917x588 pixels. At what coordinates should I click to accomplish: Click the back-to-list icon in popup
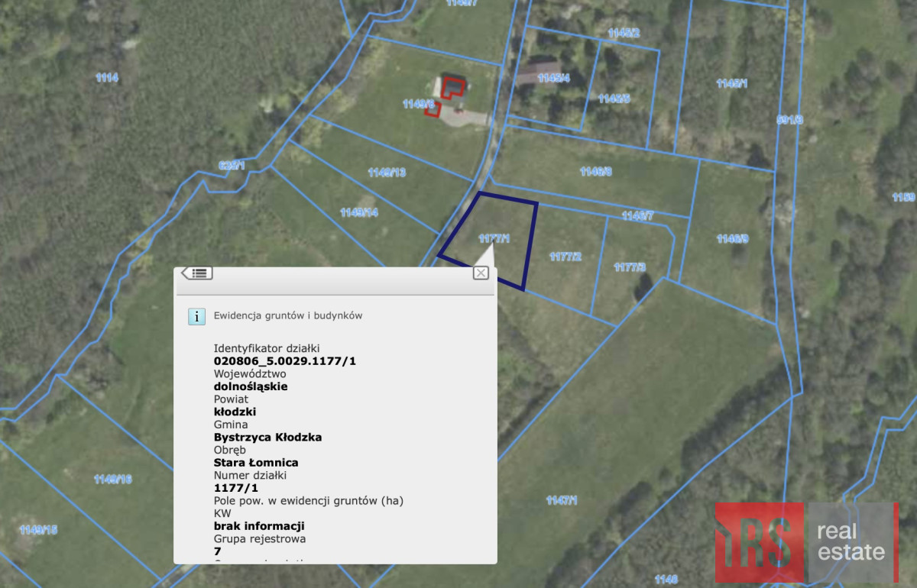point(197,273)
